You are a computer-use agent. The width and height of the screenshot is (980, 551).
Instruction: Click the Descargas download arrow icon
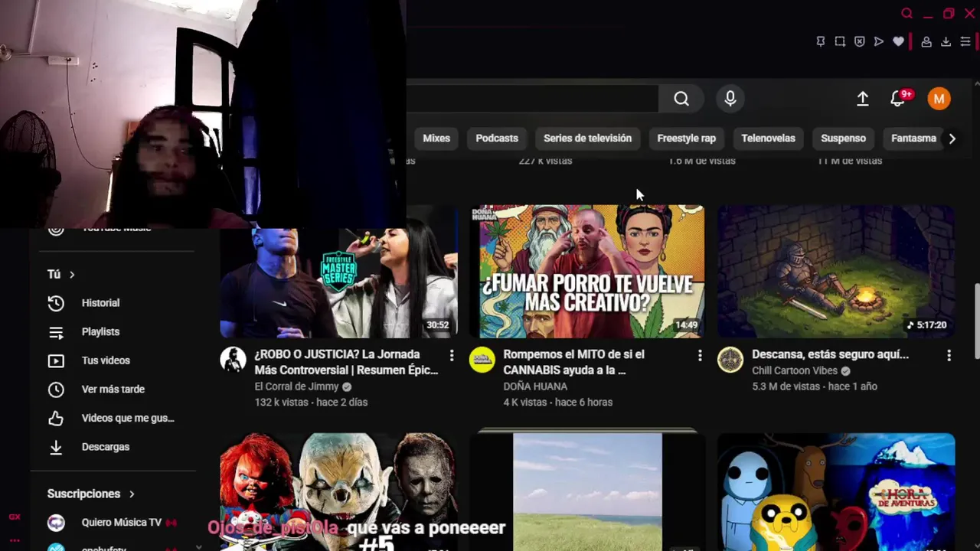56,447
